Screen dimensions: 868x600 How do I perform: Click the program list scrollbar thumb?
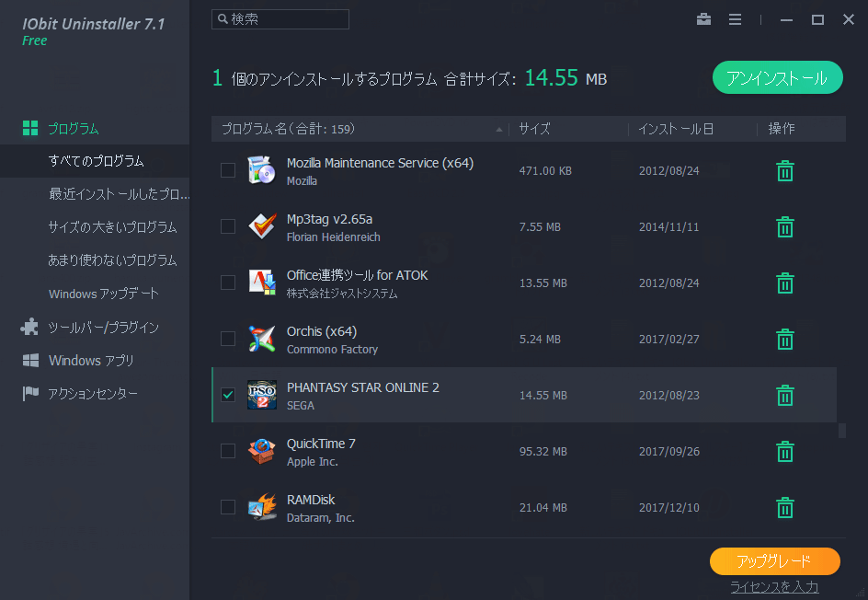[842, 431]
